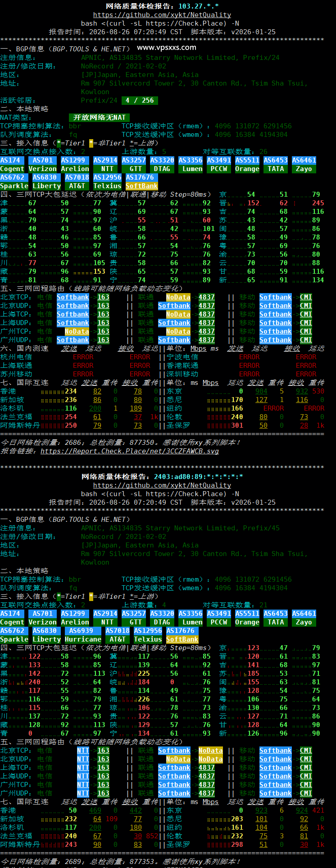Select the 沪 latency value 225

pyautogui.click(x=144, y=674)
